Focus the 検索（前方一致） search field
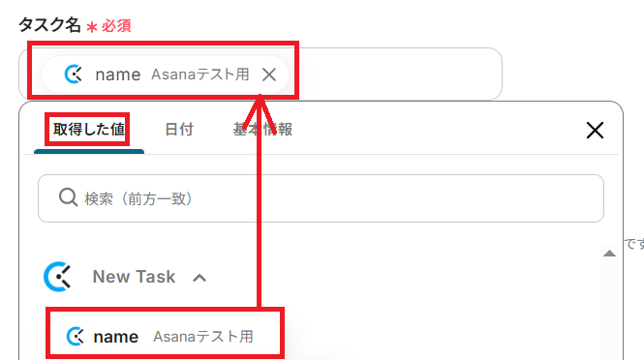644x360 pixels. click(x=321, y=198)
